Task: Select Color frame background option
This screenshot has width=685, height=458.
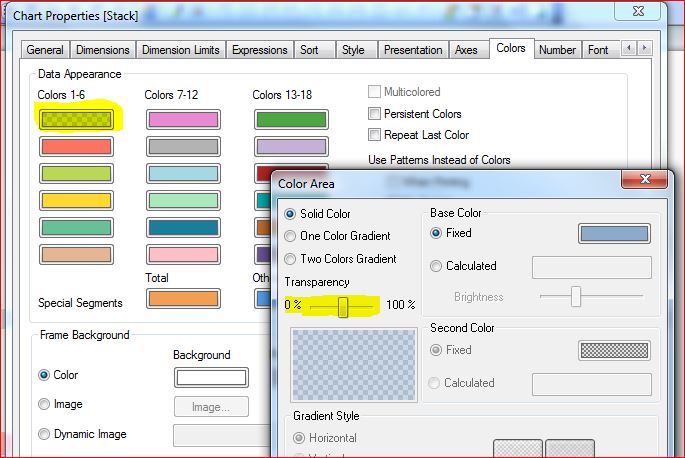Action: pos(44,375)
